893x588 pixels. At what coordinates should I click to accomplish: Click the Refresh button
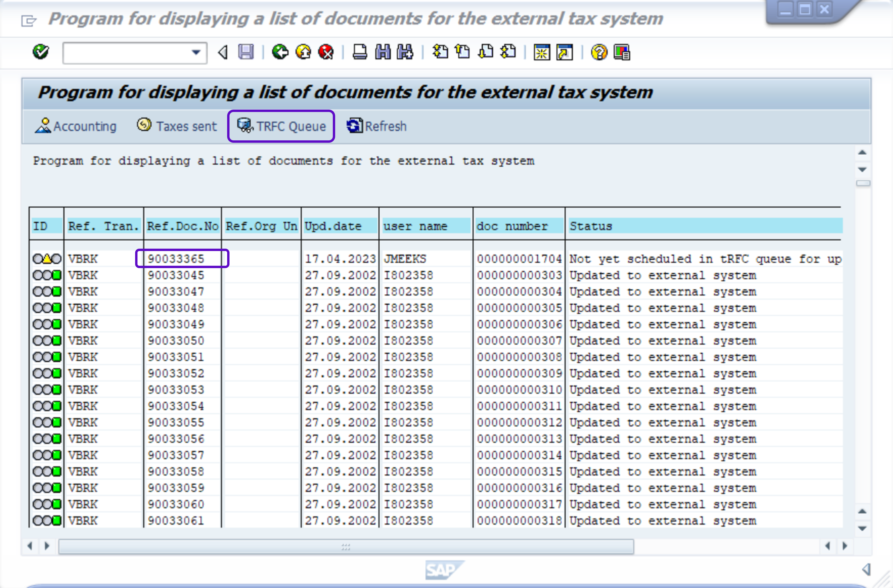(x=376, y=126)
